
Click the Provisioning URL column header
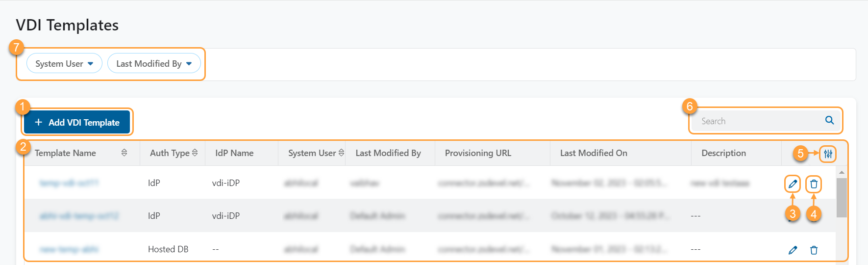click(x=478, y=153)
